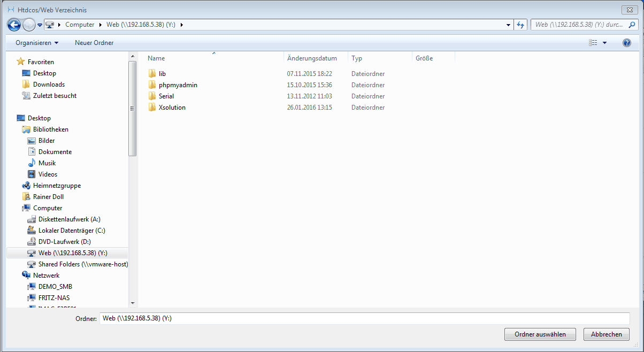Click Neuer Ordner in toolbar

pos(94,43)
